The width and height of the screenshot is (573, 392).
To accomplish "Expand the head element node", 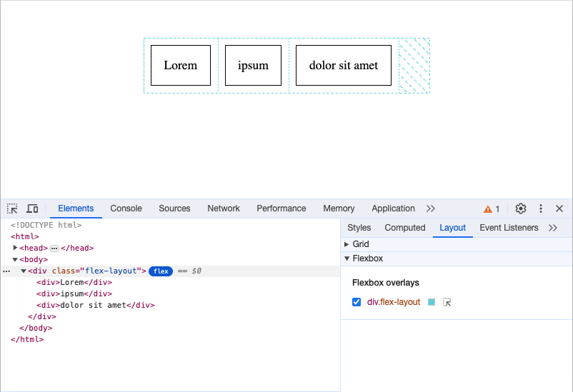I will pyautogui.click(x=16, y=248).
